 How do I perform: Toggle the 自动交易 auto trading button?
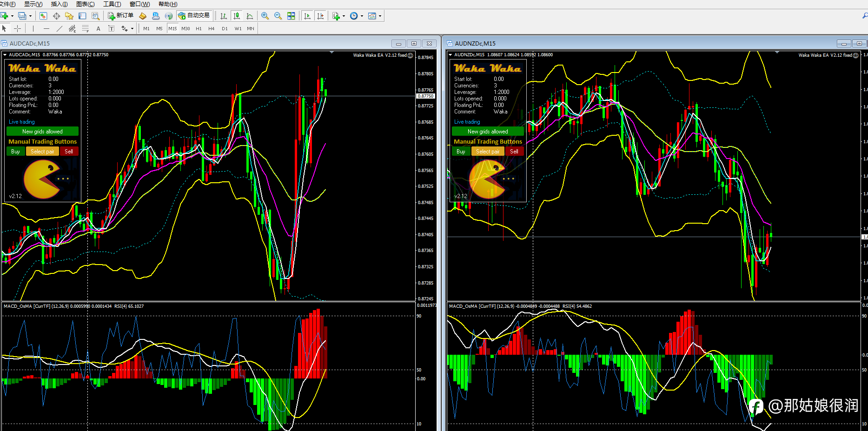(194, 16)
